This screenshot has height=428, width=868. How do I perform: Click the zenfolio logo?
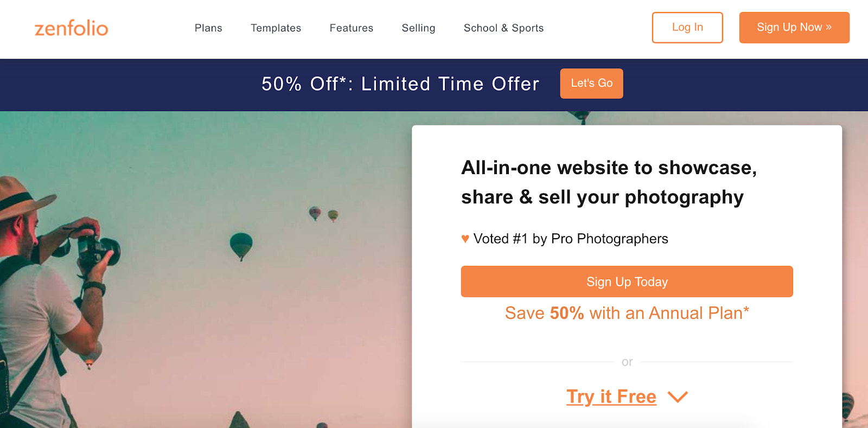coord(71,28)
